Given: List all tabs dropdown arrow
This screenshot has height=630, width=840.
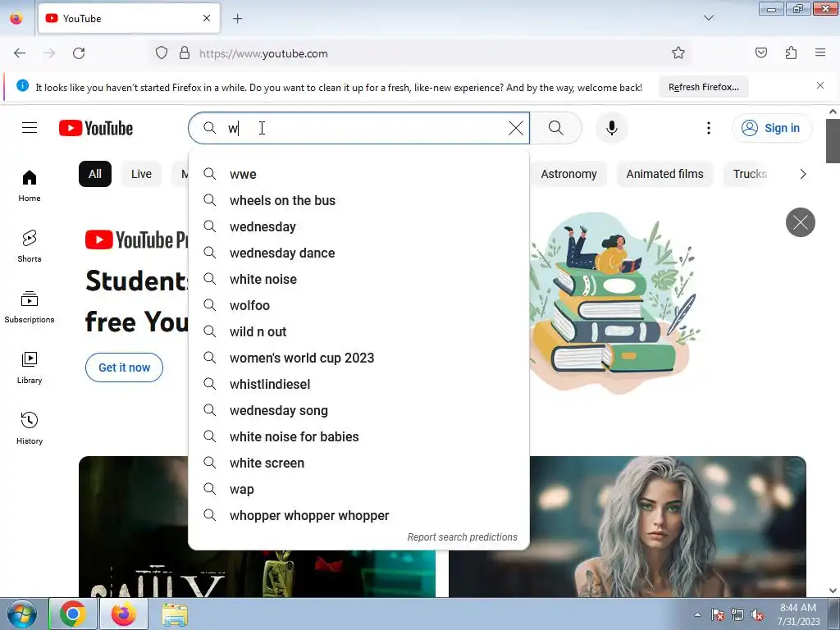Looking at the screenshot, I should (x=708, y=18).
